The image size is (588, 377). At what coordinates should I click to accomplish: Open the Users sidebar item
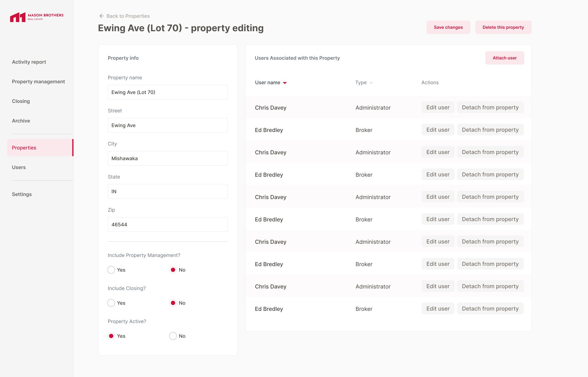(19, 167)
